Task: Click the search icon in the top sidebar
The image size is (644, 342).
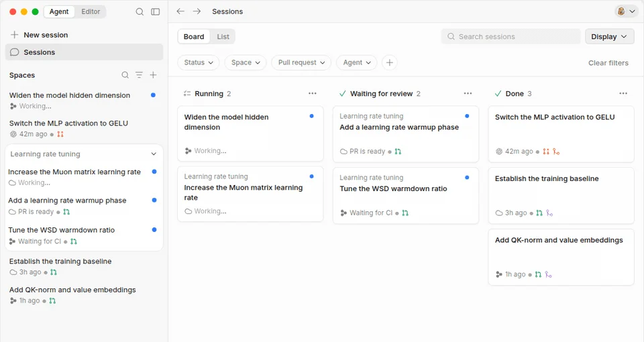Action: 140,11
